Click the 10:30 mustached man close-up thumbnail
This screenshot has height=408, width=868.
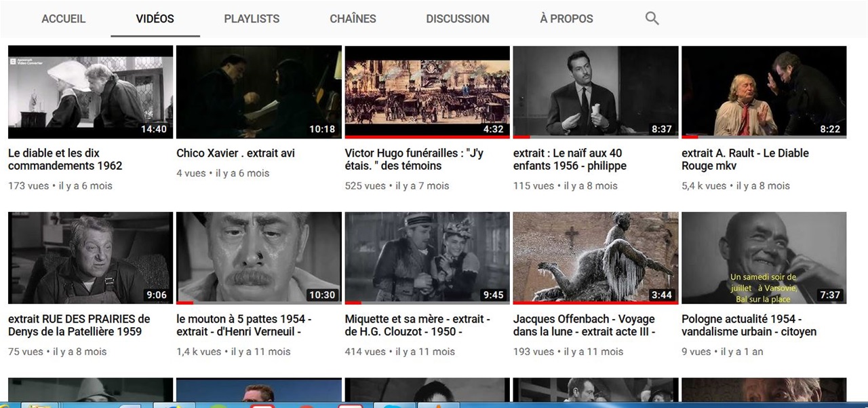click(258, 258)
